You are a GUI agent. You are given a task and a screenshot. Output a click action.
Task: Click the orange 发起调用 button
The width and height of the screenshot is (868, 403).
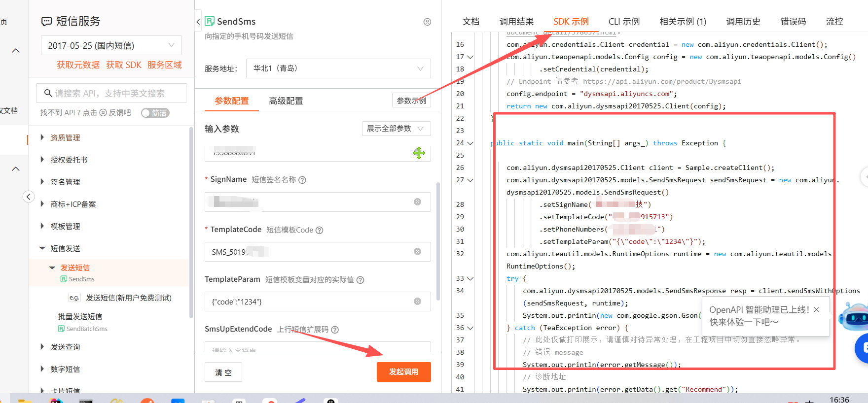click(404, 372)
